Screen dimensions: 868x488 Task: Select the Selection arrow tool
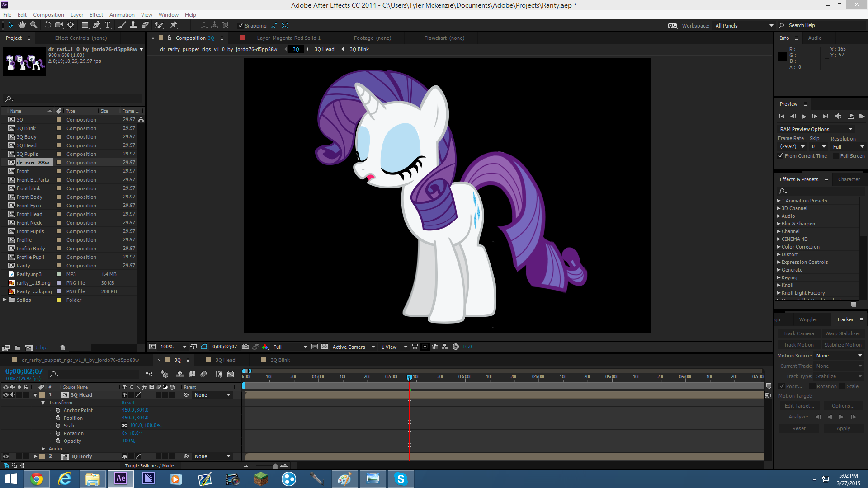(11, 25)
